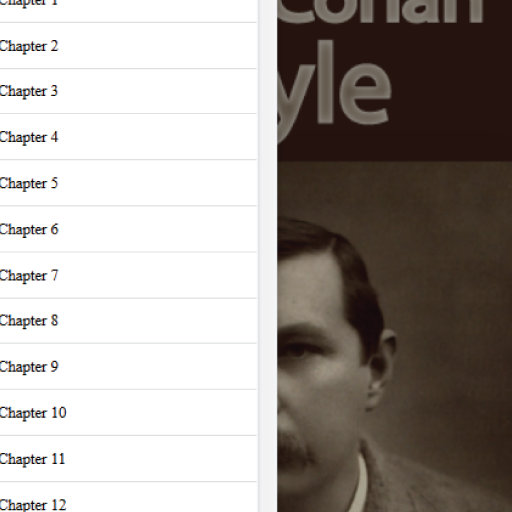Click the man's jacket collar in photo
This screenshot has width=512, height=512.
coord(362,480)
